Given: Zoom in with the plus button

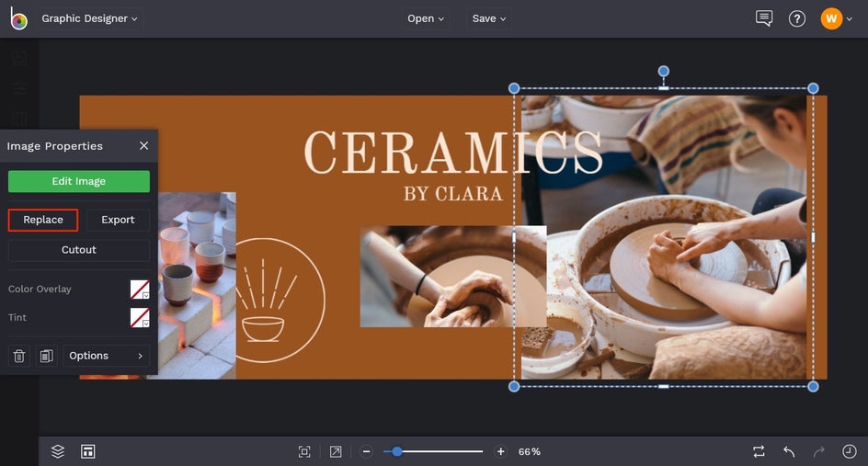Looking at the screenshot, I should point(500,451).
